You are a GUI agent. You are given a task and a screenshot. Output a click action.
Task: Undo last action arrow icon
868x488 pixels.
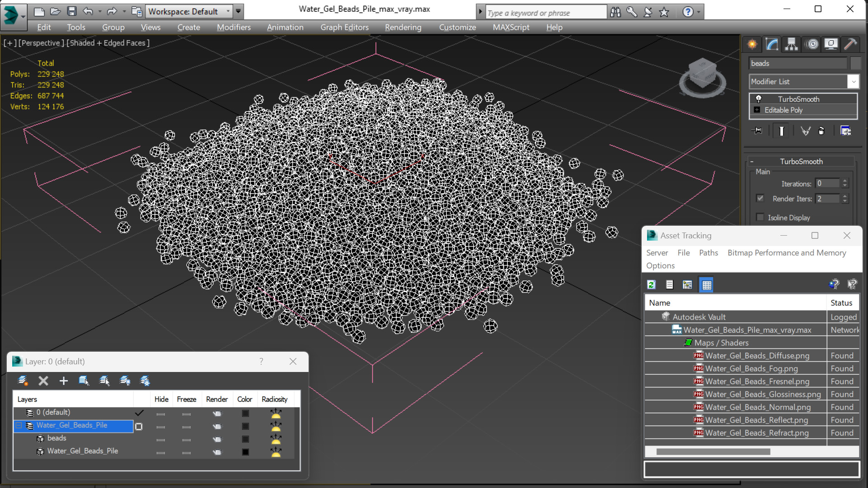[x=88, y=11]
